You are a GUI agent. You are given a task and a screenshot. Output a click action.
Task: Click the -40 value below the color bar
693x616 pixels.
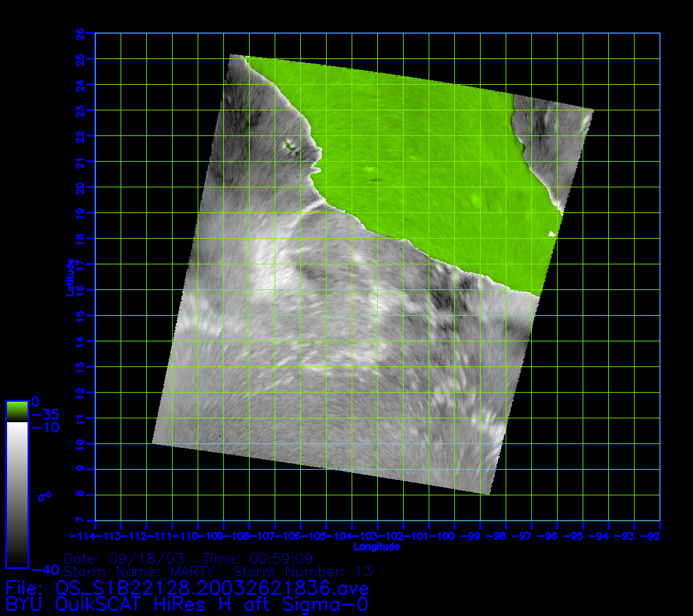tap(45, 570)
